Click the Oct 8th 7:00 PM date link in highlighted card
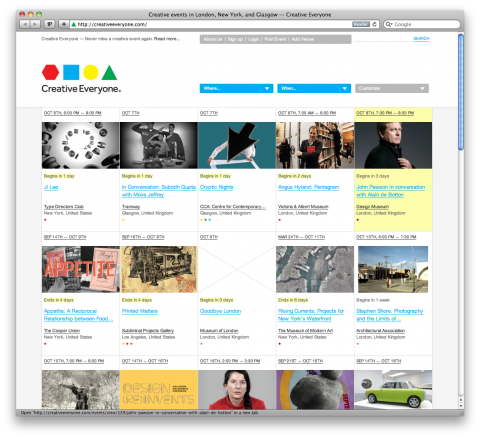This screenshot has height=438, width=480. coord(385,113)
